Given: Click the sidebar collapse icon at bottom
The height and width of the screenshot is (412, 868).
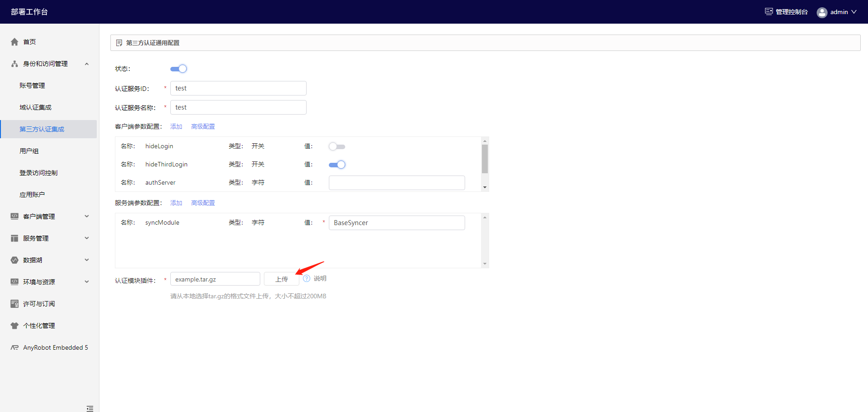Looking at the screenshot, I should (x=90, y=408).
